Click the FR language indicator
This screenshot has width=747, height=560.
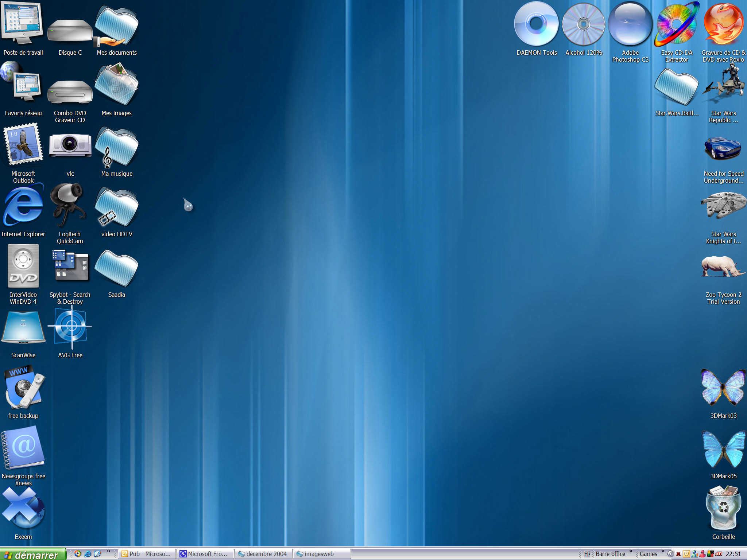[587, 554]
